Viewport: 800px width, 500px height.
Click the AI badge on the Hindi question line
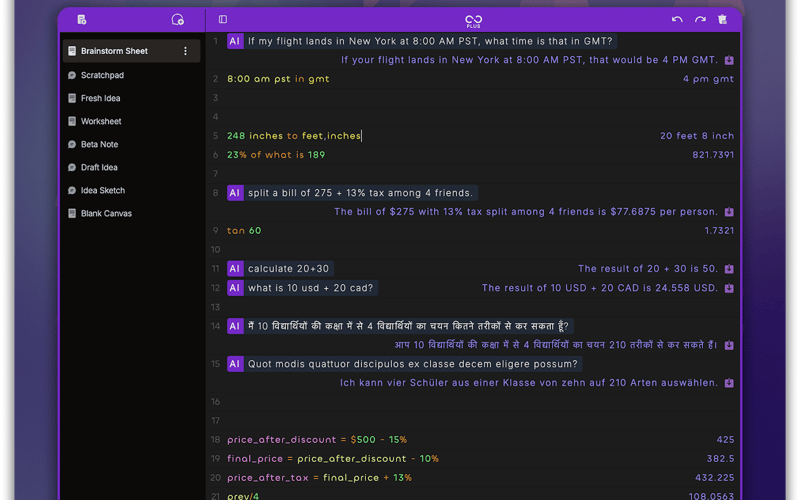(x=235, y=326)
